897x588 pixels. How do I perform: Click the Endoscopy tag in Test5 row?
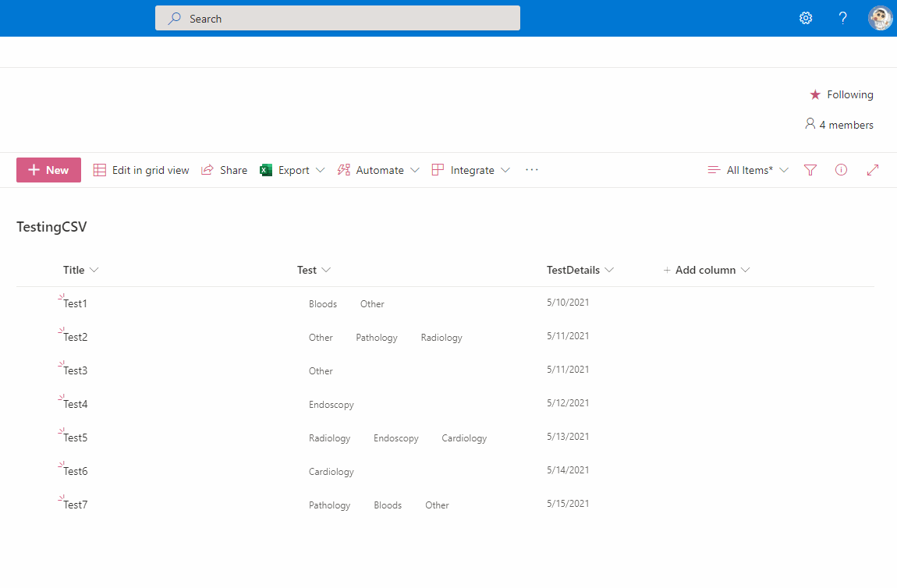pos(396,438)
